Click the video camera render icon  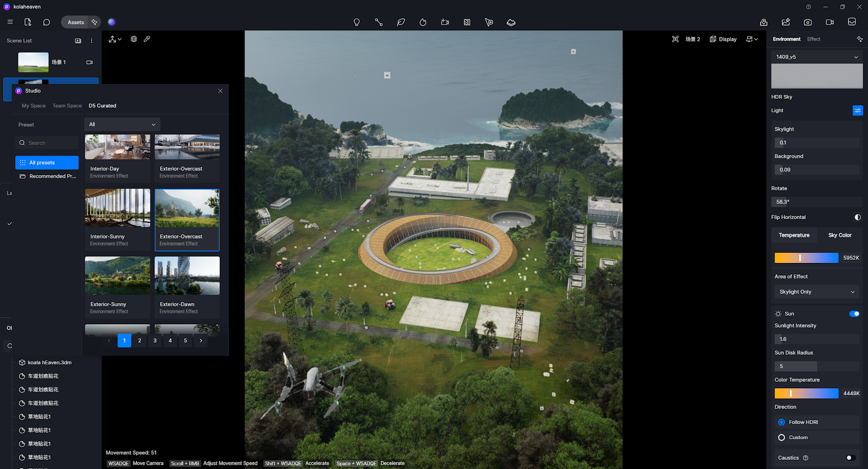tap(829, 22)
